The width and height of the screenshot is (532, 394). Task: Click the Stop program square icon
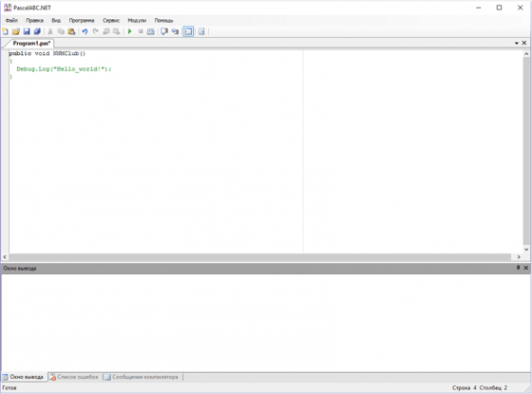pyautogui.click(x=141, y=31)
